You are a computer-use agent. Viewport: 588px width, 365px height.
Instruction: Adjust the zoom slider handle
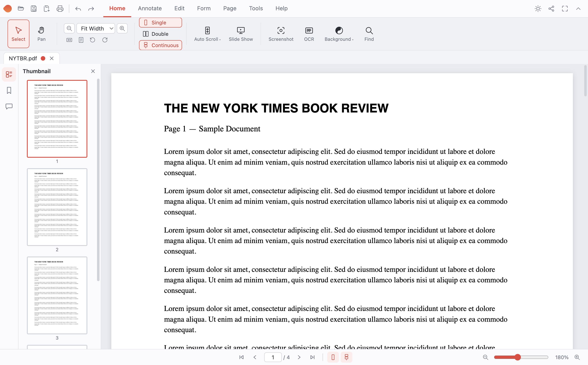[x=517, y=357]
